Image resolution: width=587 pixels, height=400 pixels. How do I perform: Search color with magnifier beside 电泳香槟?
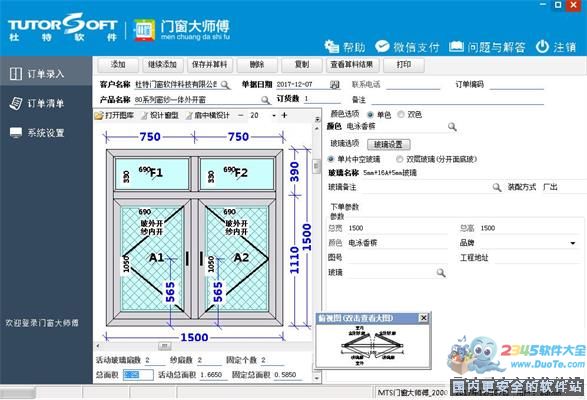tap(452, 127)
